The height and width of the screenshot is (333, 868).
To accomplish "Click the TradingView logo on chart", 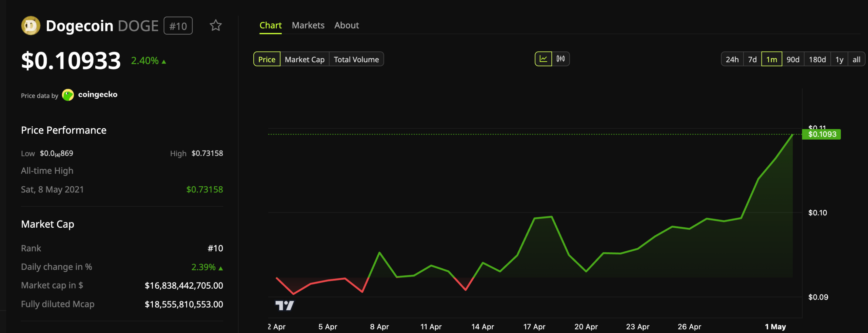I will [284, 306].
